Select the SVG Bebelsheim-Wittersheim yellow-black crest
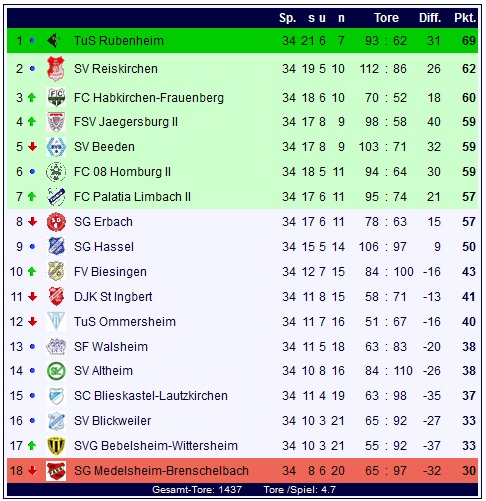486x501 pixels. (56, 446)
